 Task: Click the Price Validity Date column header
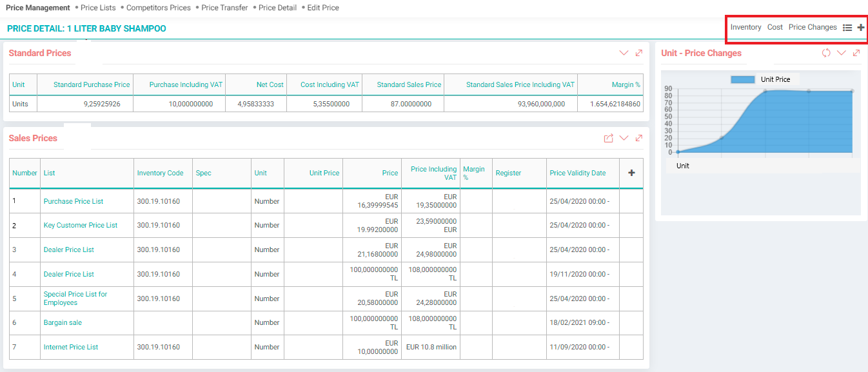click(578, 173)
